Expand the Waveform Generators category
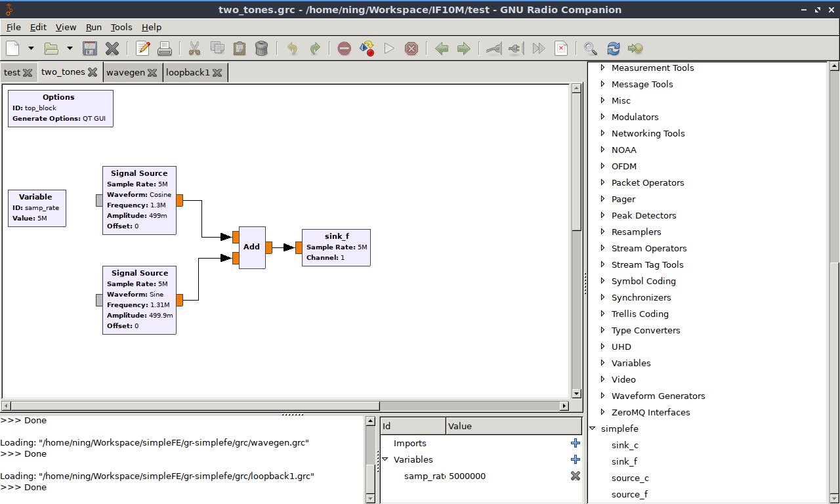840x504 pixels. [x=602, y=396]
